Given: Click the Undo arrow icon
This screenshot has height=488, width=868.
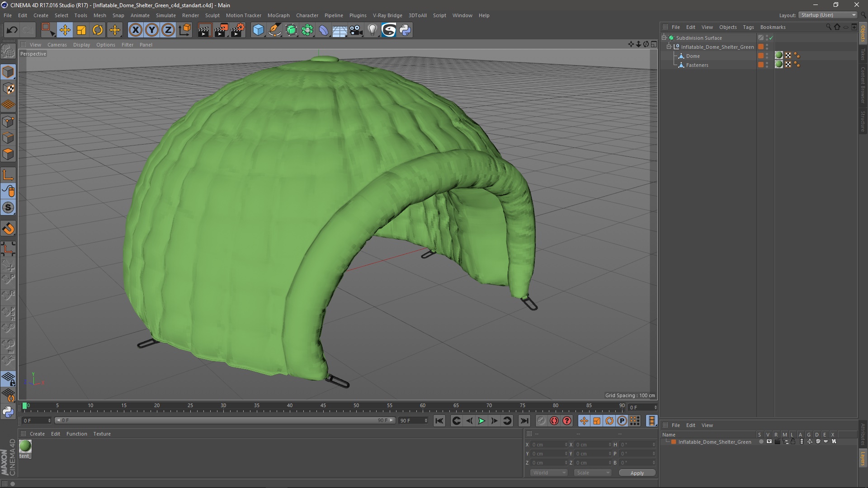Looking at the screenshot, I should pyautogui.click(x=12, y=30).
